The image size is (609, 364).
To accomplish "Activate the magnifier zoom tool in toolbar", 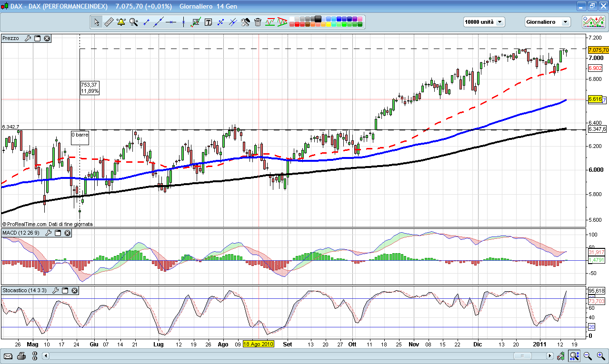I will pos(133,22).
